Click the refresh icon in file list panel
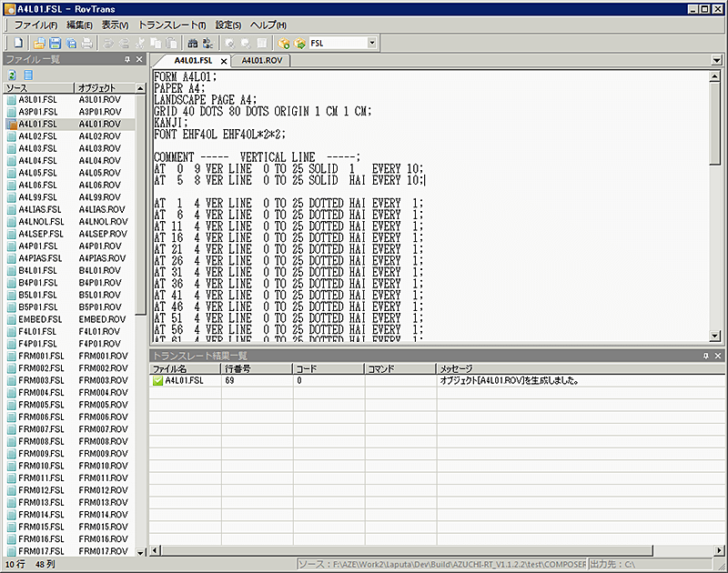728x573 pixels. click(x=13, y=75)
